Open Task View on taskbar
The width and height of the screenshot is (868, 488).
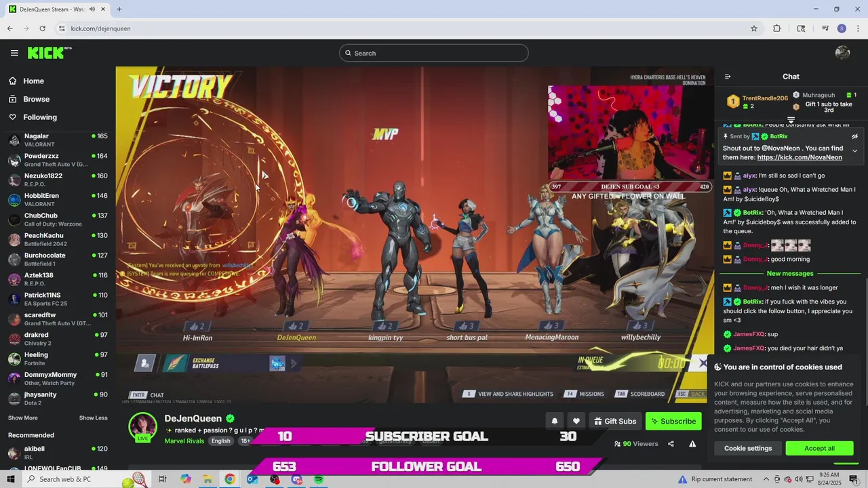pyautogui.click(x=163, y=479)
